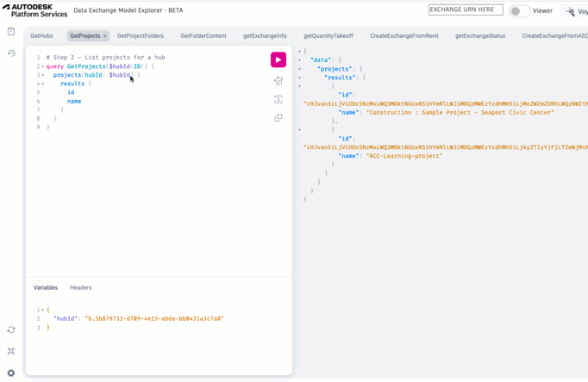Screen dimensions: 588x382
Task: Open keyboard shortcuts command icon
Action: tap(11, 351)
